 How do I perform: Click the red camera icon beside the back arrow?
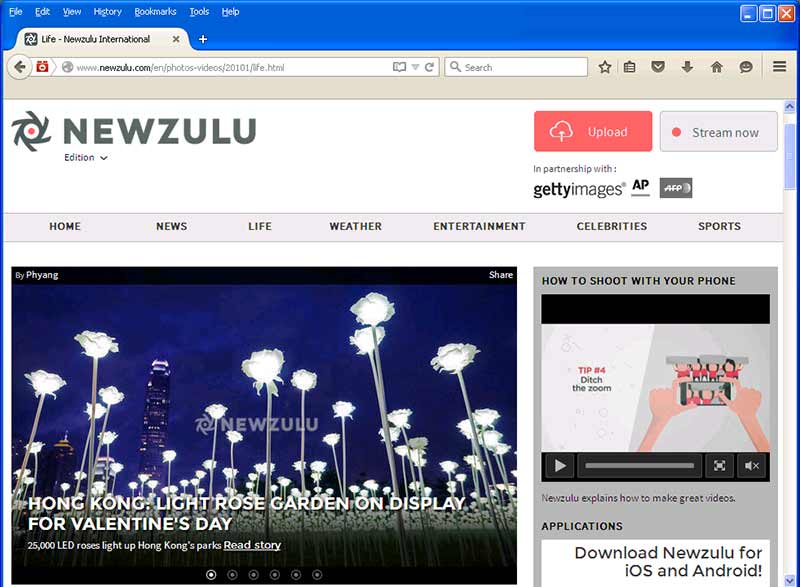point(42,67)
